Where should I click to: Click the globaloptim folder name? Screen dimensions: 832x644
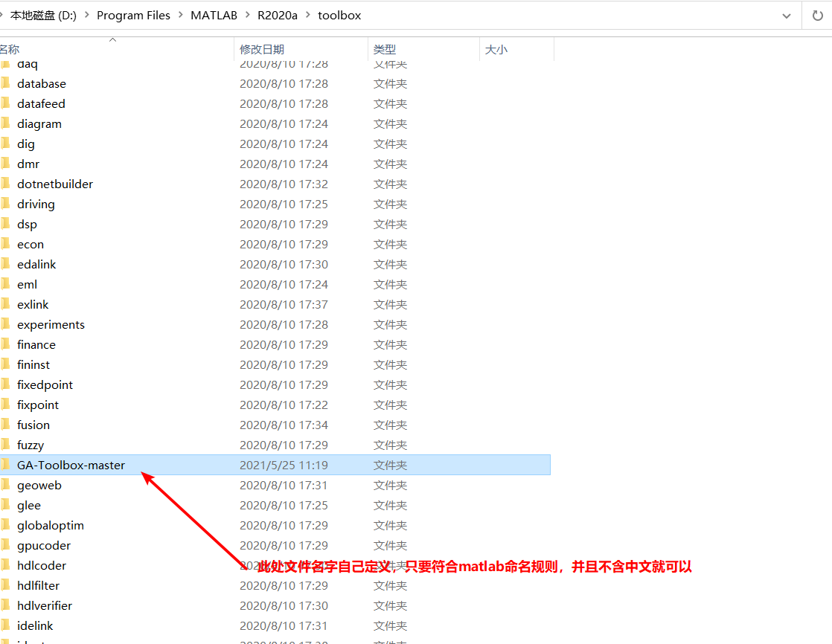pyautogui.click(x=51, y=526)
